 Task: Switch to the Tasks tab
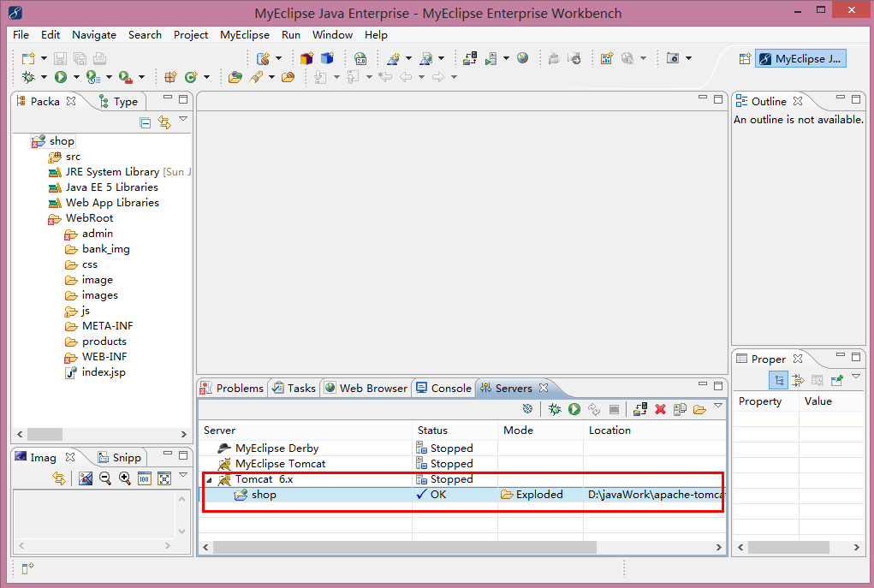[x=294, y=388]
